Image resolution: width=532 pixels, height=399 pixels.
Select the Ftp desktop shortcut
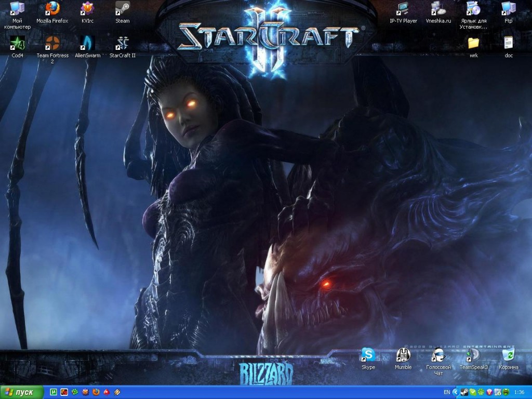pos(509,12)
